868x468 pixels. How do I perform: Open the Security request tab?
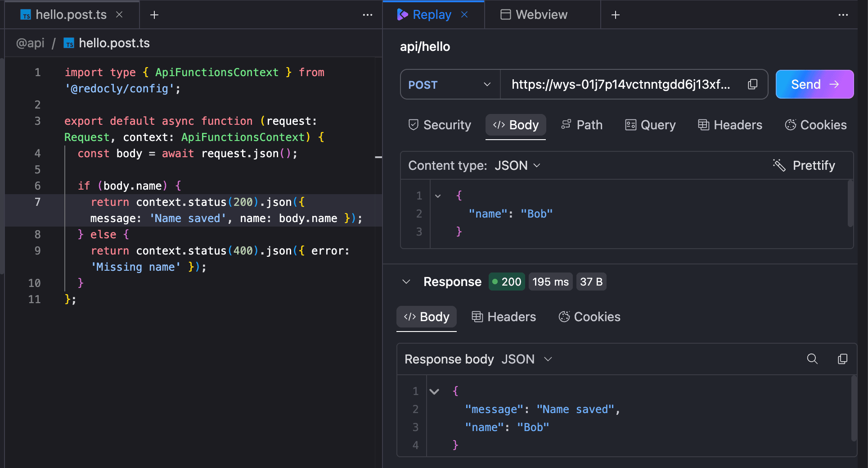point(439,125)
